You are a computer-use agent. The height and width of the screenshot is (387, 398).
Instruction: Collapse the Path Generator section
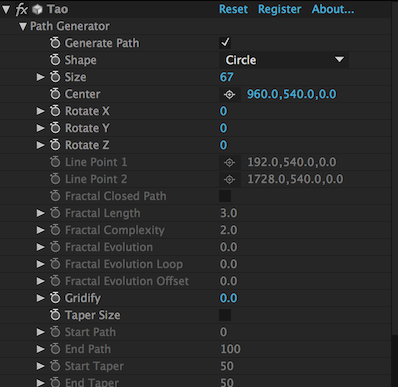23,26
